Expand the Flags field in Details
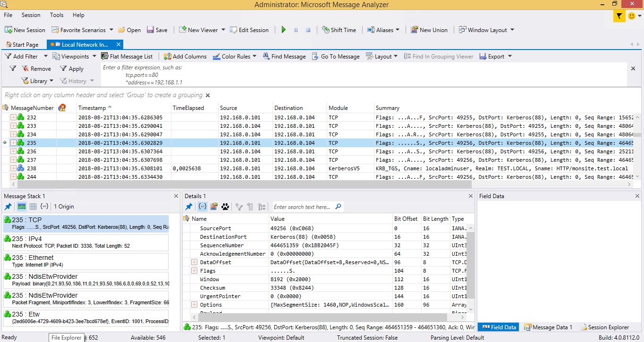Viewport: 644px width, 342px height. [x=194, y=271]
